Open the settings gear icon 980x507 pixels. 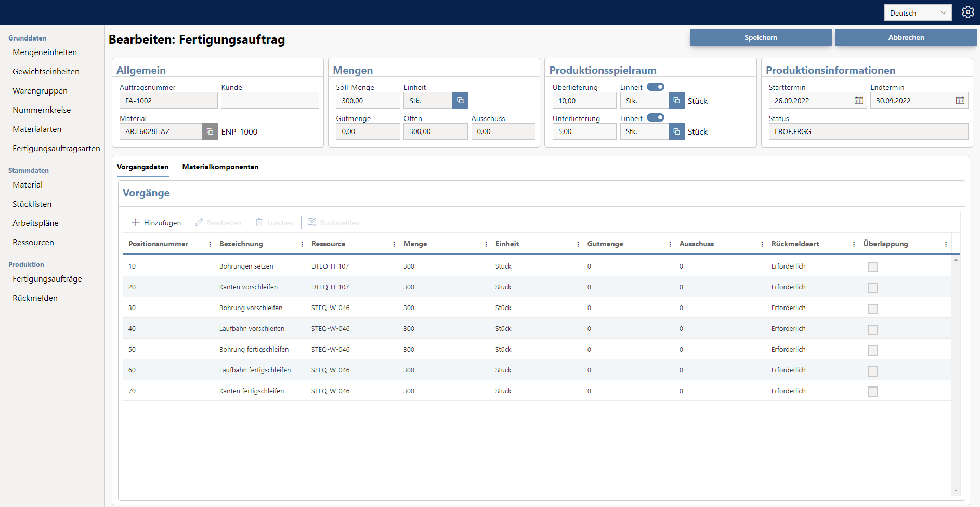coord(968,12)
